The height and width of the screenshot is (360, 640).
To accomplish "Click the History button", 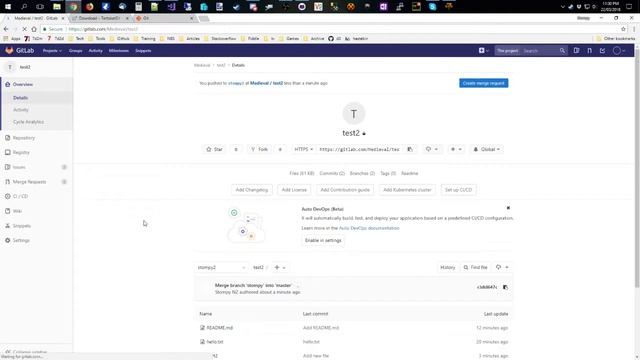I will pos(447,267).
